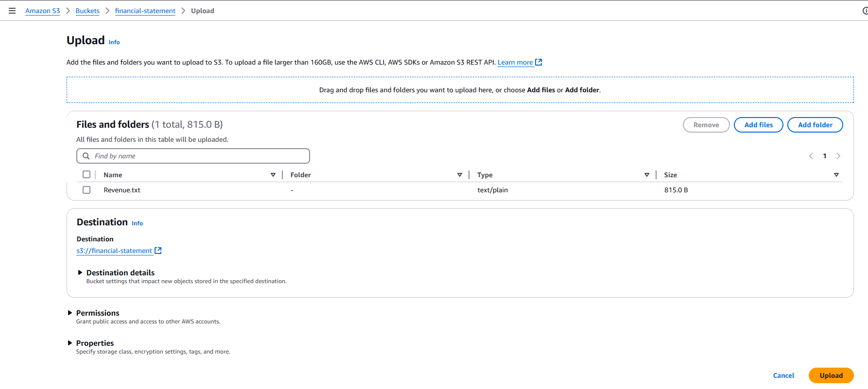Click the Upload breadcrumb text
868x389 pixels.
coord(202,11)
